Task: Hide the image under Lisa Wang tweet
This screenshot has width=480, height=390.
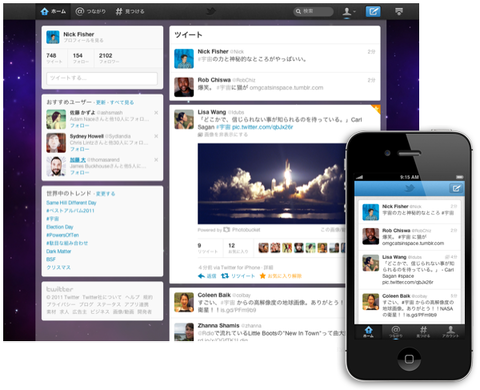Action: tap(223, 135)
